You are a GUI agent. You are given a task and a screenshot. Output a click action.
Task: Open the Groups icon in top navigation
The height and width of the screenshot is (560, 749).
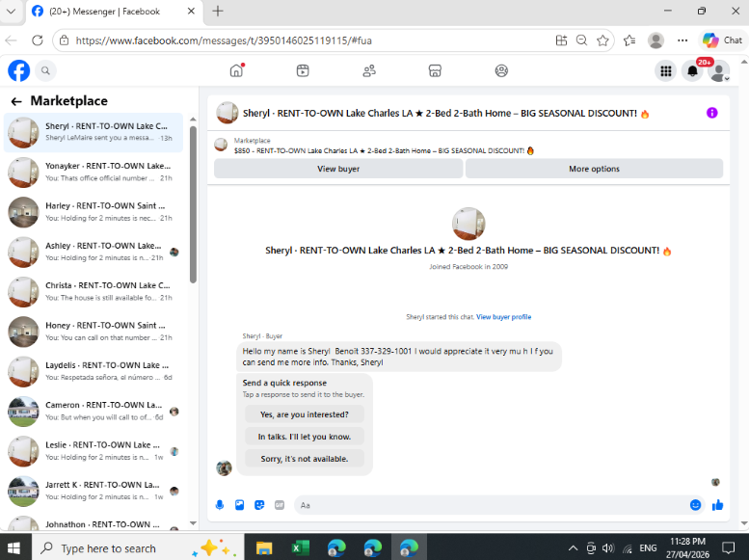coord(501,70)
